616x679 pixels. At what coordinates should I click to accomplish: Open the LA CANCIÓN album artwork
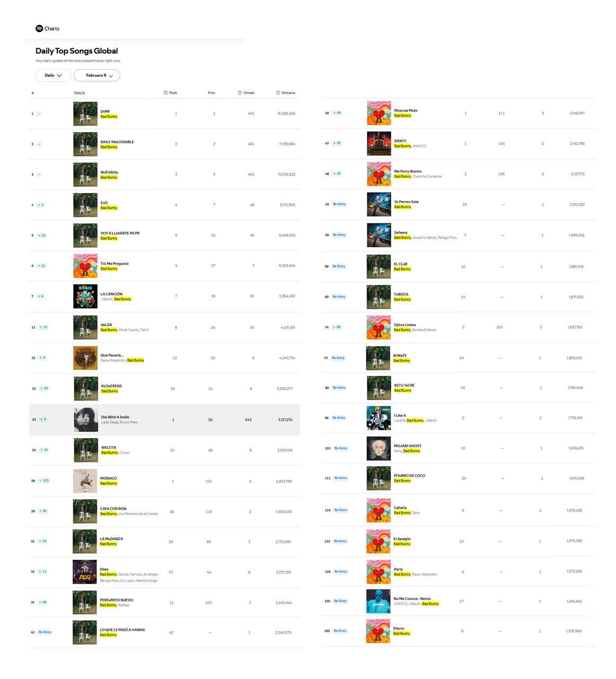pos(85,296)
